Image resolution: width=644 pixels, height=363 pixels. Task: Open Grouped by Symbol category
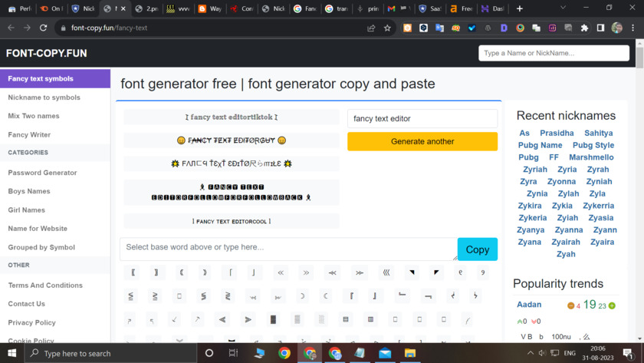tap(41, 247)
